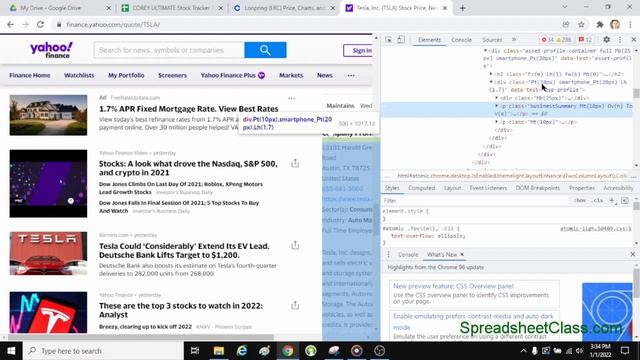Open the Screeners menu item
This screenshot has height=360, width=640.
point(172,75)
